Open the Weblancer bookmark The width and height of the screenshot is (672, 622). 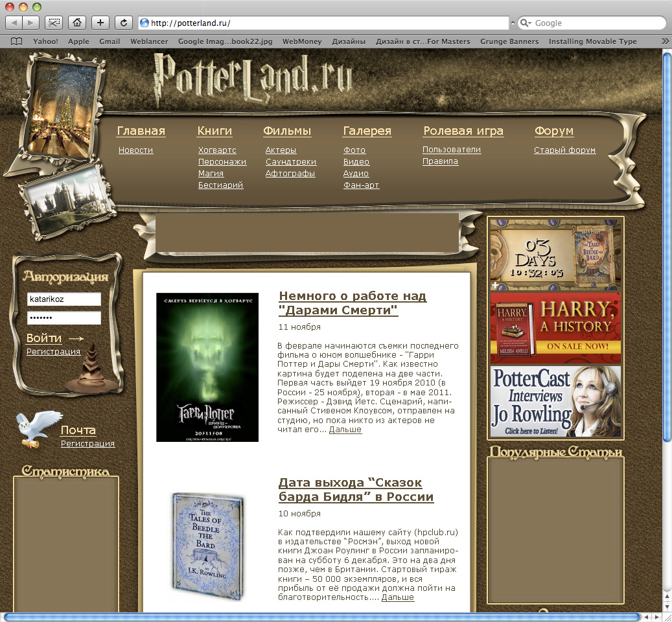[x=149, y=41]
